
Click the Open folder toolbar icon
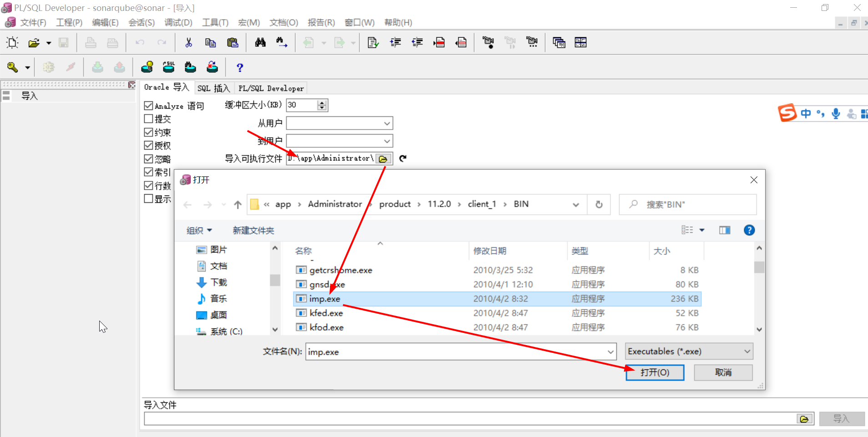(x=34, y=43)
